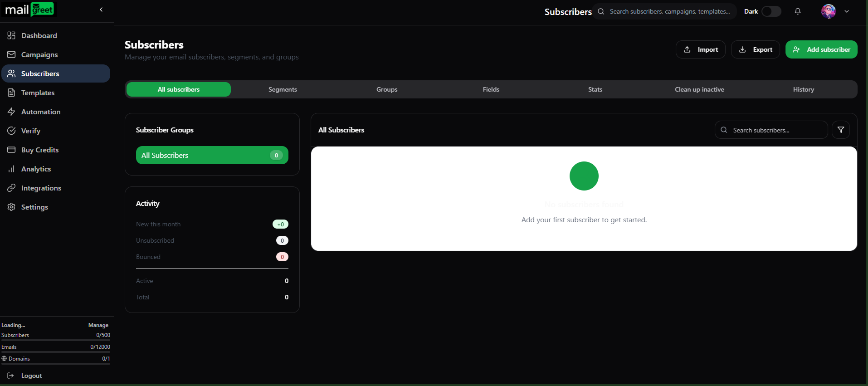This screenshot has height=386, width=868.
Task: Click the Templates document icon
Action: coord(11,93)
